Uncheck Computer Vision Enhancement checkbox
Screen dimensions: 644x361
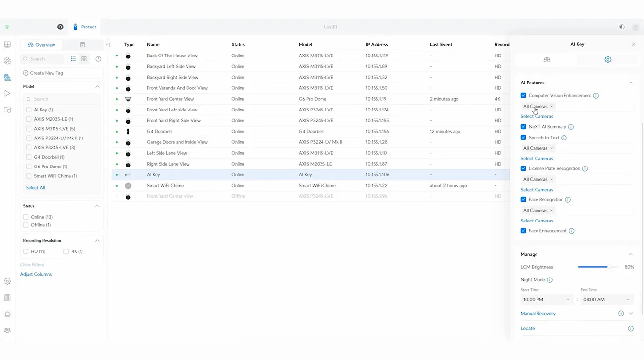pyautogui.click(x=523, y=96)
